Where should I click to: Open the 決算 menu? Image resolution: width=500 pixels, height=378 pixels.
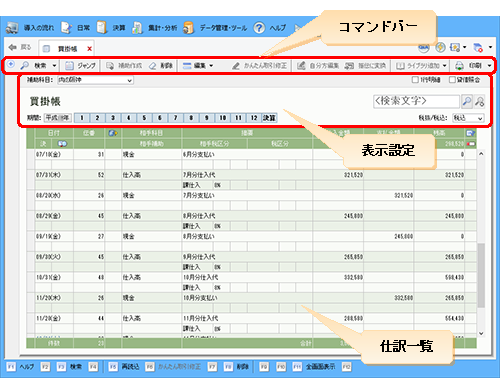111,28
